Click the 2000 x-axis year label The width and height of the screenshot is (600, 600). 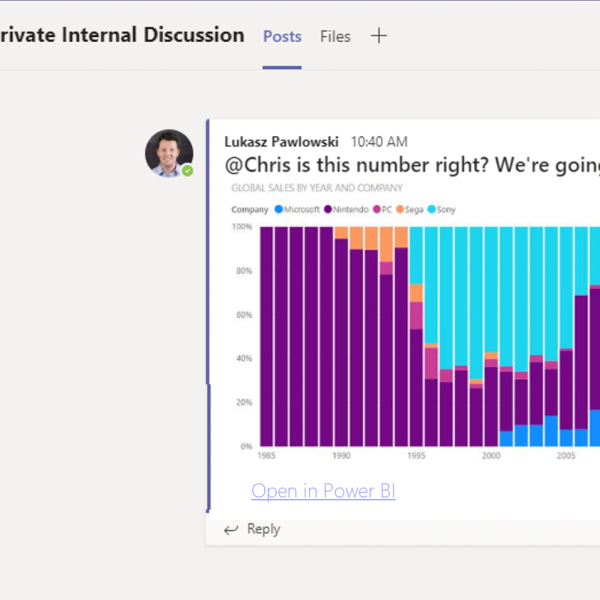click(x=491, y=455)
